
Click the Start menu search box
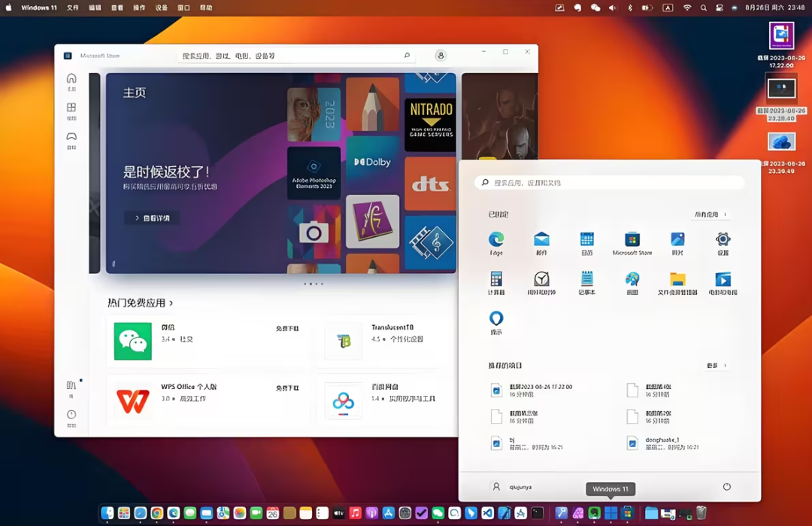point(610,182)
